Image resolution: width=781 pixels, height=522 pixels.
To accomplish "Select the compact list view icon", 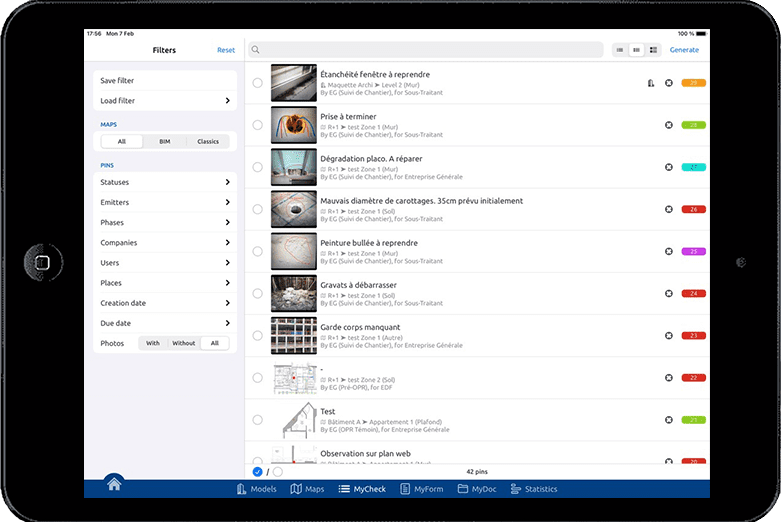I will pos(620,50).
